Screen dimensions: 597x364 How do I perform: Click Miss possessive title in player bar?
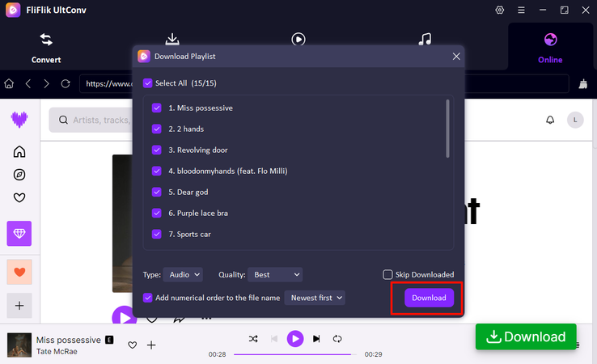pyautogui.click(x=69, y=340)
